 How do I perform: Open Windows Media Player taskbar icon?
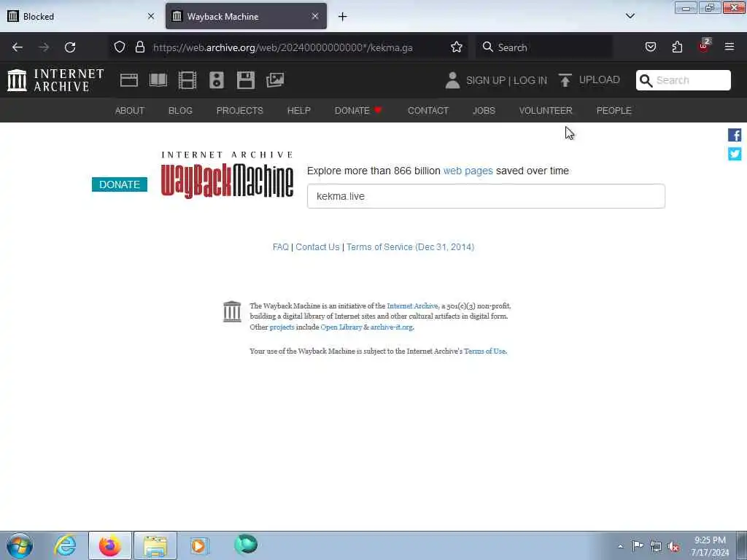(199, 545)
